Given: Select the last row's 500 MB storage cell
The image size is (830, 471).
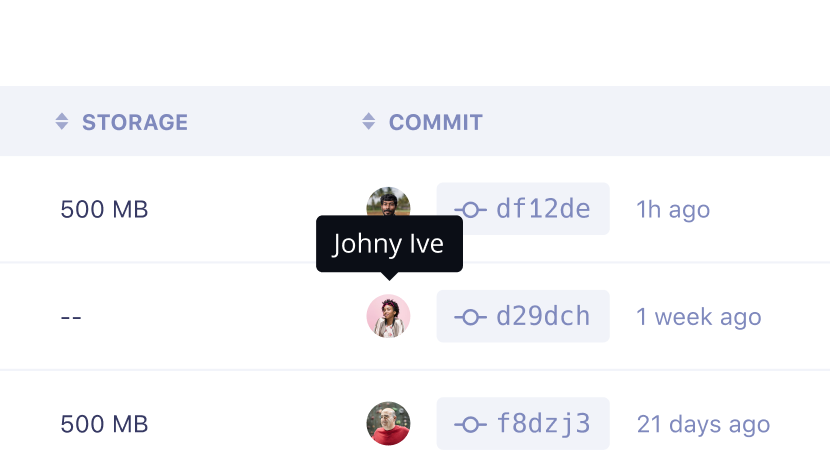Looking at the screenshot, I should pos(104,424).
